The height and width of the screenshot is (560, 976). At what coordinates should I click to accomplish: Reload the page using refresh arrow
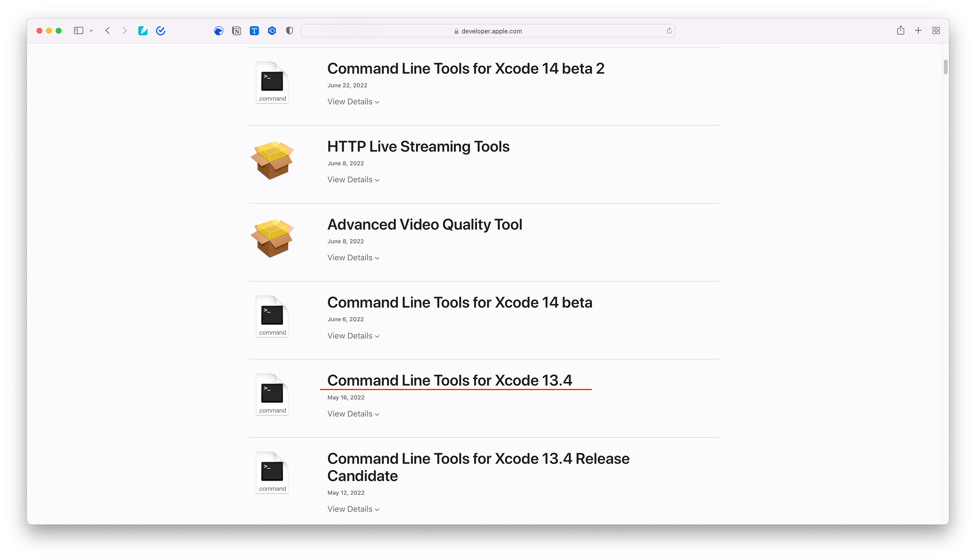(x=669, y=31)
